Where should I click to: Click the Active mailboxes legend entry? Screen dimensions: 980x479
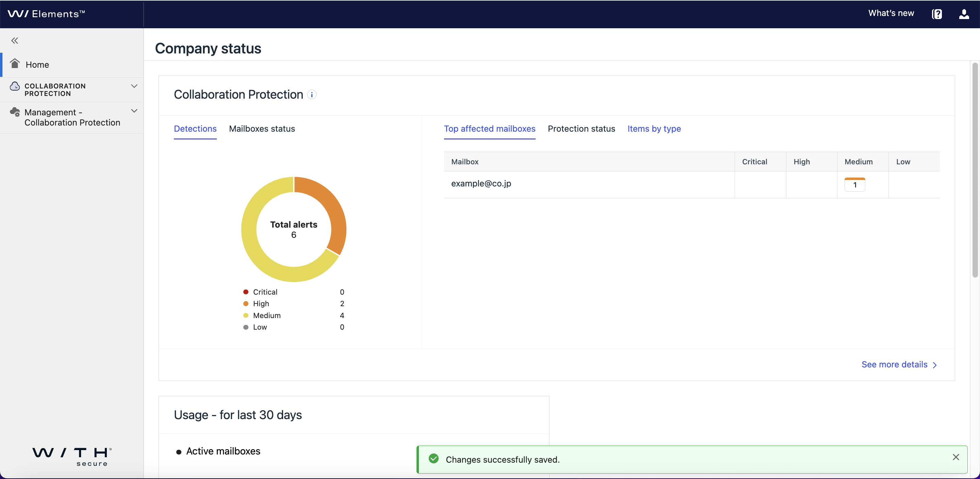pyautogui.click(x=218, y=451)
